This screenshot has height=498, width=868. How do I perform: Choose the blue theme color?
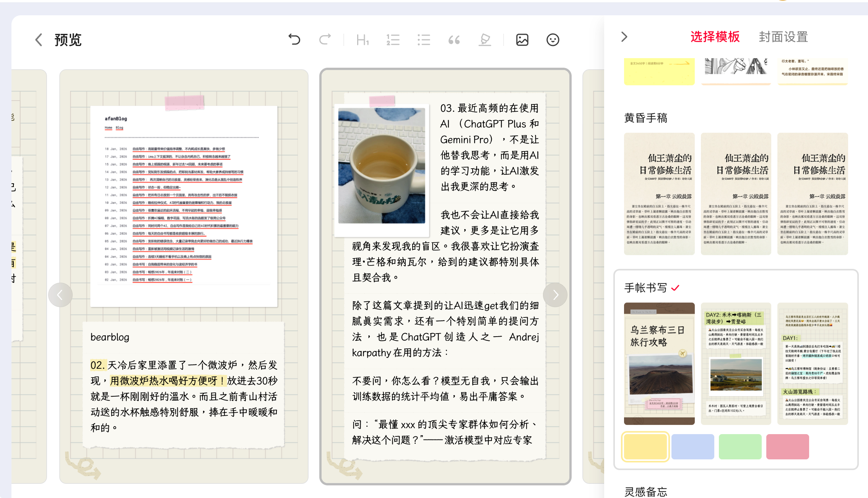692,446
